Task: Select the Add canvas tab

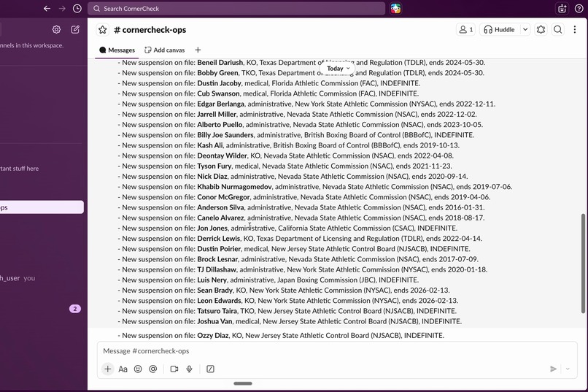Action: click(x=165, y=50)
